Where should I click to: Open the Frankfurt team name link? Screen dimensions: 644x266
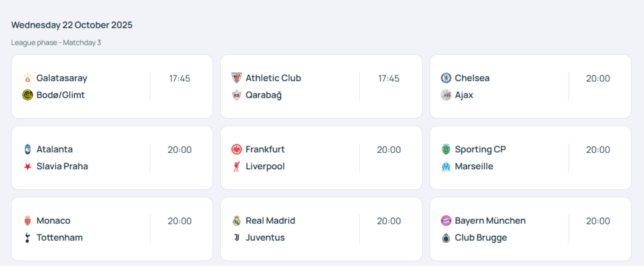pyautogui.click(x=265, y=149)
